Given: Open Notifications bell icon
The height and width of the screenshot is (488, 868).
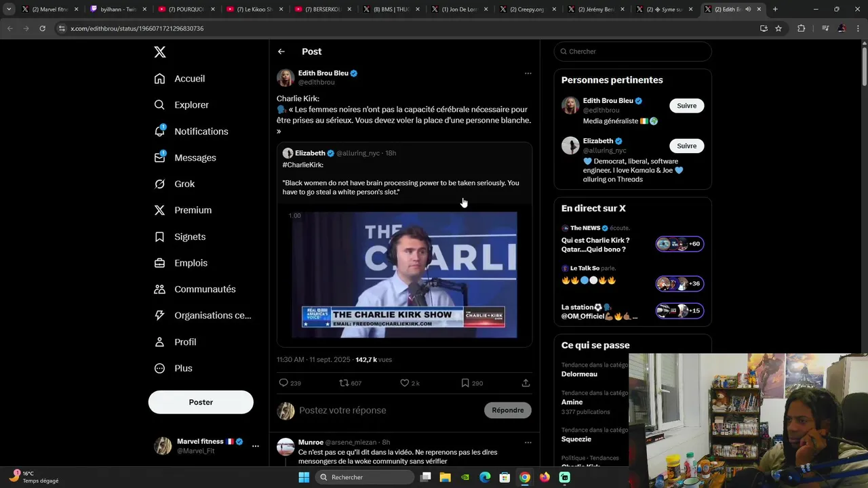Looking at the screenshot, I should pos(159,131).
